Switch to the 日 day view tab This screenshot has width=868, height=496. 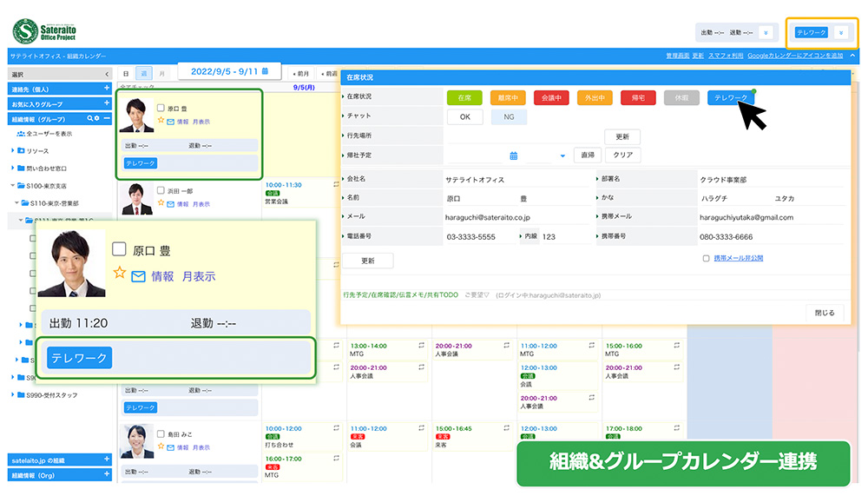click(126, 74)
